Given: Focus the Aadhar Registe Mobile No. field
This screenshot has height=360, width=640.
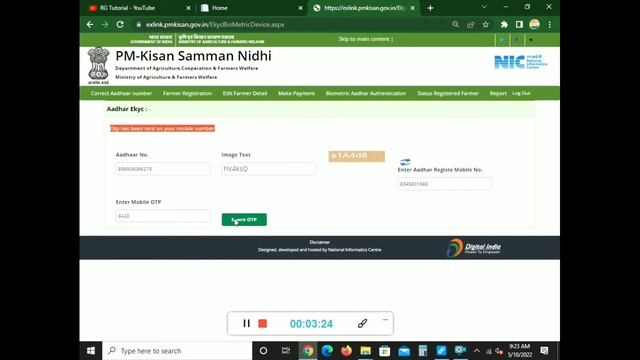Looking at the screenshot, I should point(445,184).
